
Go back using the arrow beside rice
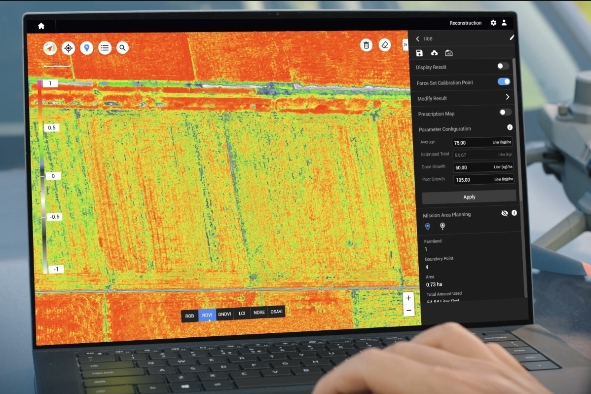pyautogui.click(x=418, y=38)
